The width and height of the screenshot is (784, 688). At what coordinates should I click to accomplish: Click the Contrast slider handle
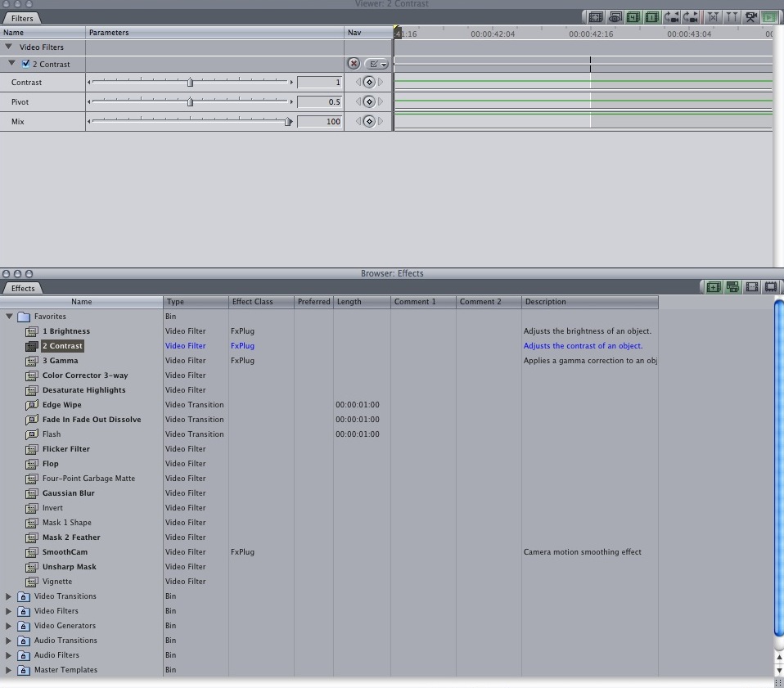[191, 82]
